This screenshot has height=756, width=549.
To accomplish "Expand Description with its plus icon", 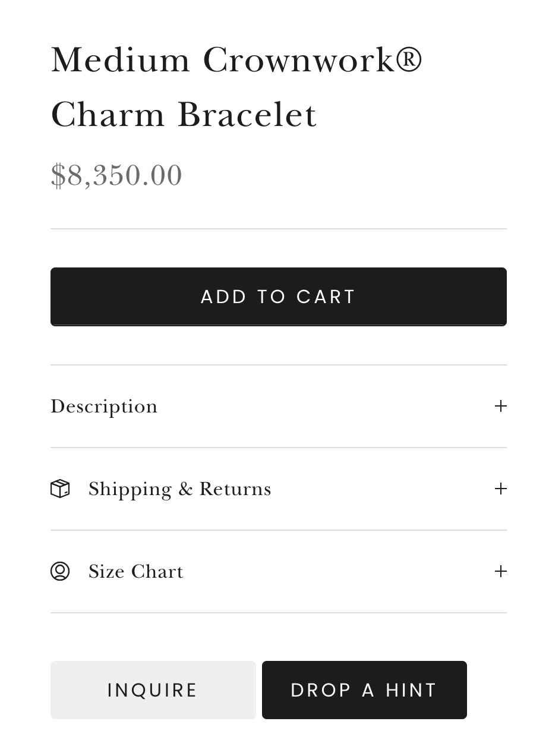I will (500, 406).
